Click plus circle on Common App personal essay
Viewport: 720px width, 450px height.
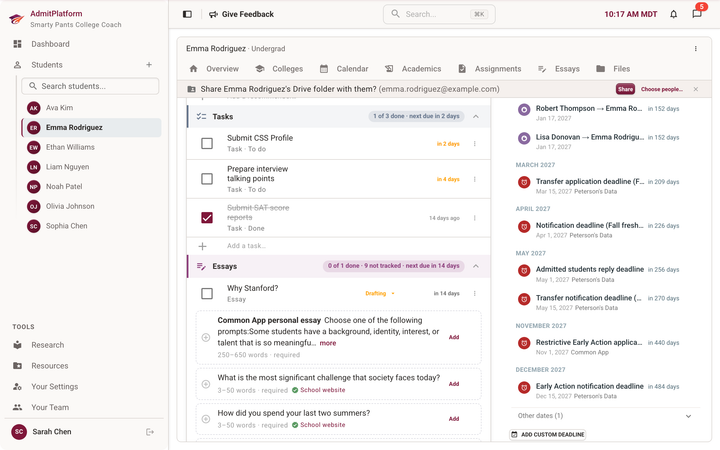[206, 338]
